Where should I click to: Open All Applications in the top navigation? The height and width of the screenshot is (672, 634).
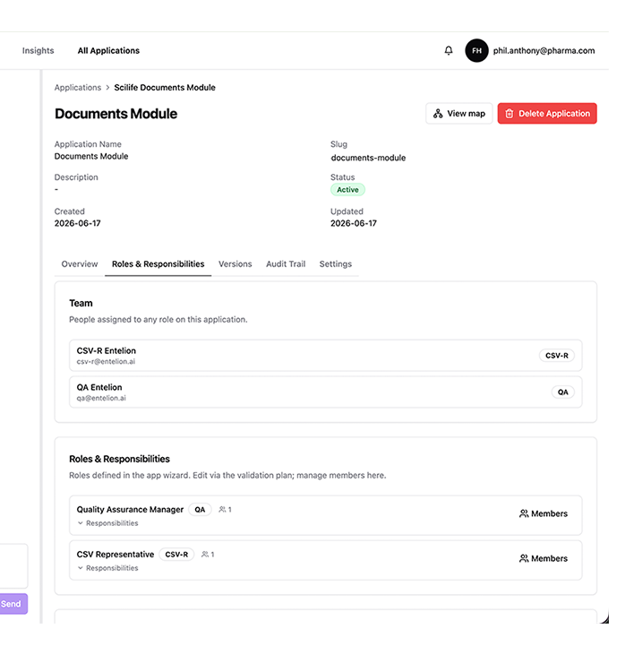108,50
